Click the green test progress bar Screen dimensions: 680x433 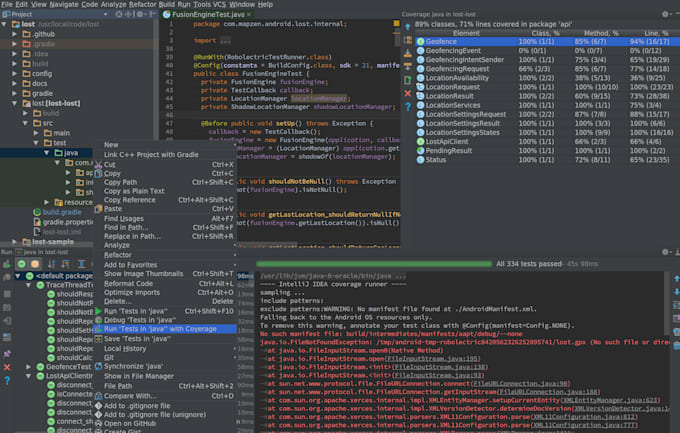(374, 264)
